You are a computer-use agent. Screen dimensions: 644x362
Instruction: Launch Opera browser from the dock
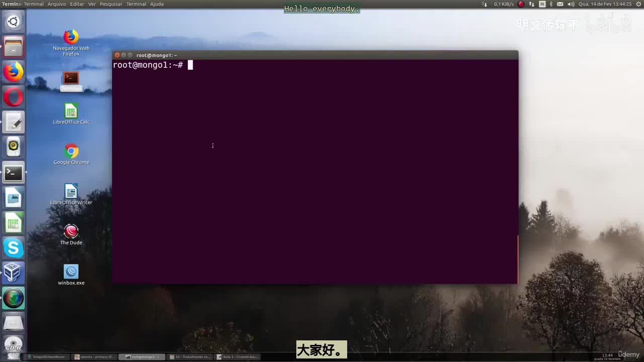pyautogui.click(x=13, y=97)
